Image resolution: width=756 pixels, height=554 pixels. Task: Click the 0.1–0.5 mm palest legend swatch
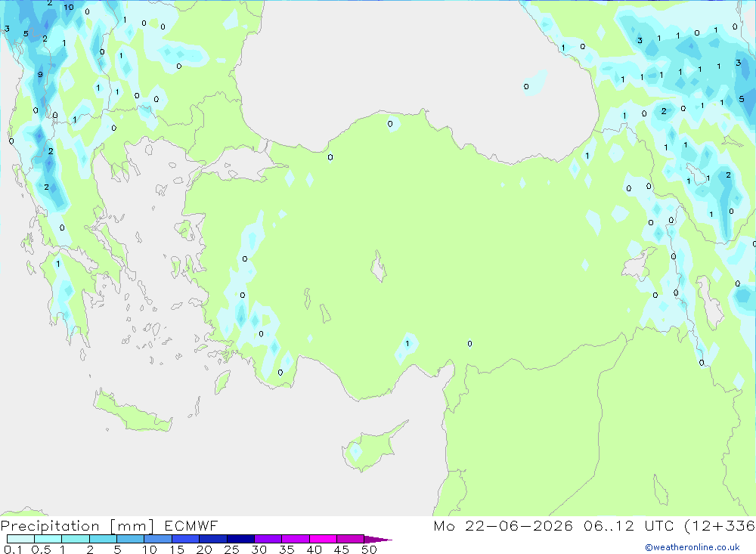[20, 539]
